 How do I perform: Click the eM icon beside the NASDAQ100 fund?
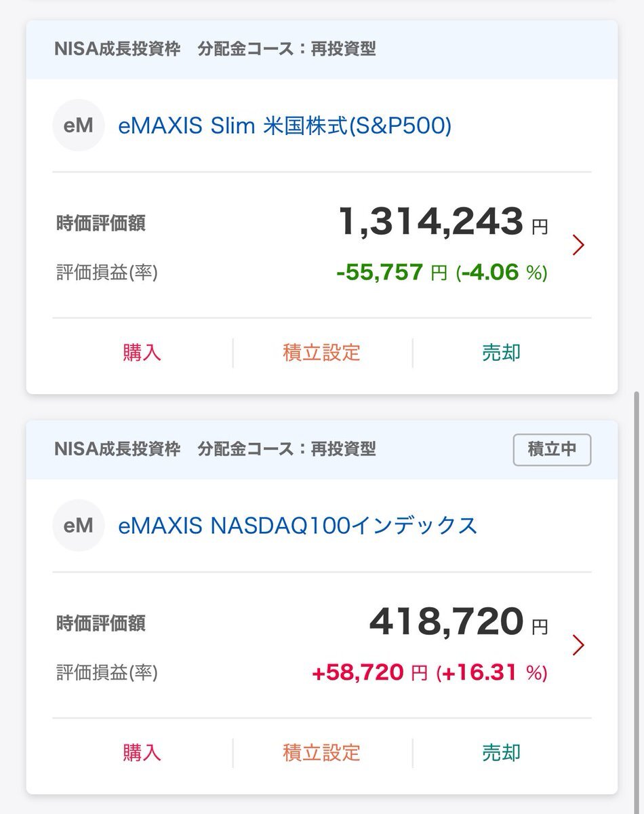coord(79,525)
